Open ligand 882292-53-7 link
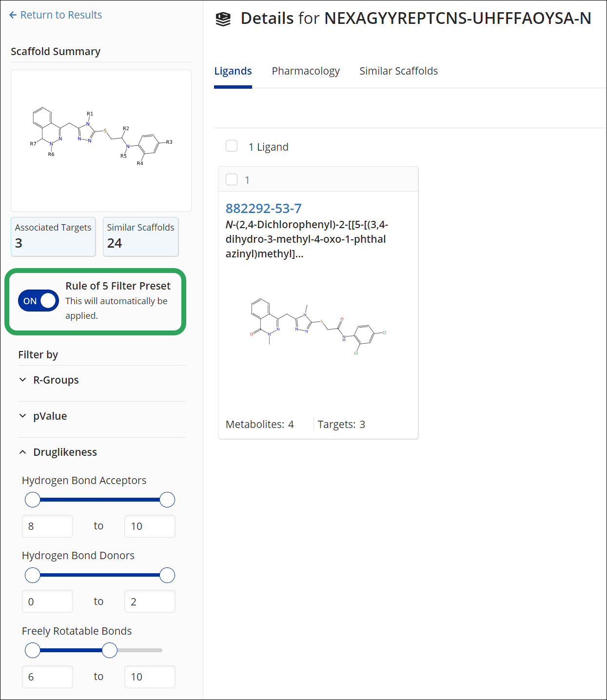 [263, 209]
